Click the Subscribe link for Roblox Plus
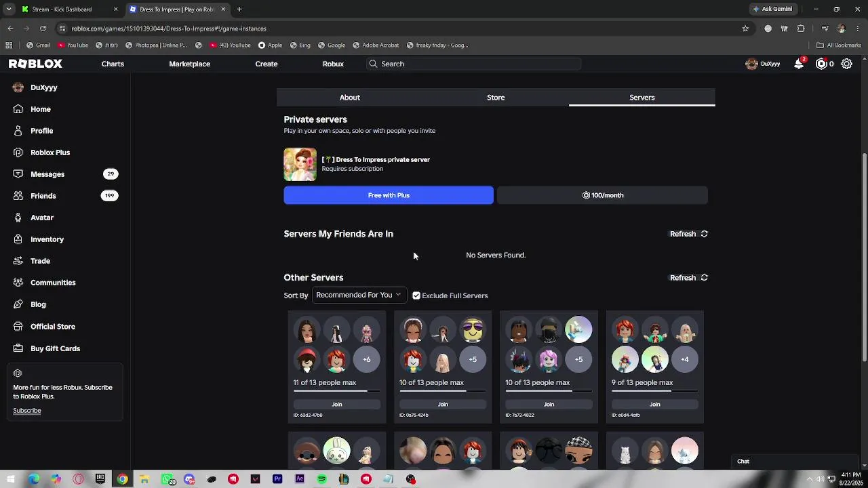The width and height of the screenshot is (868, 488). coord(27,411)
